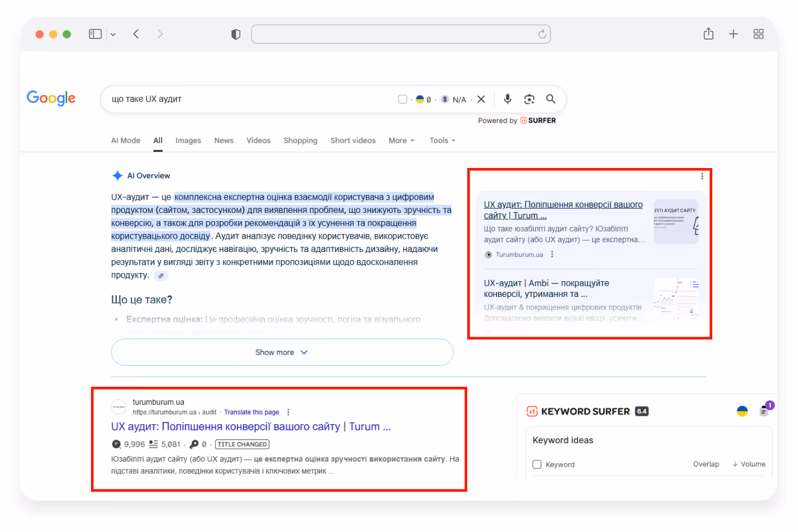Viewport: 798px width, 532px height.
Task: Go to Google home via logo
Action: (51, 98)
